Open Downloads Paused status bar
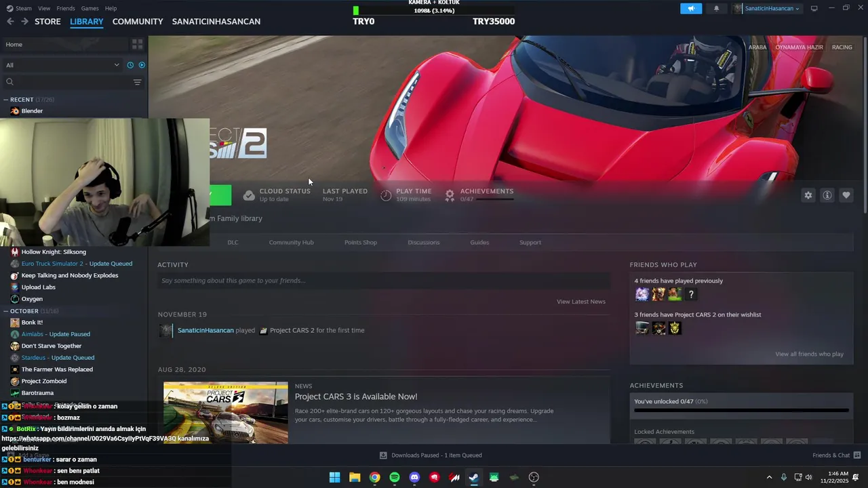 pyautogui.click(x=431, y=455)
